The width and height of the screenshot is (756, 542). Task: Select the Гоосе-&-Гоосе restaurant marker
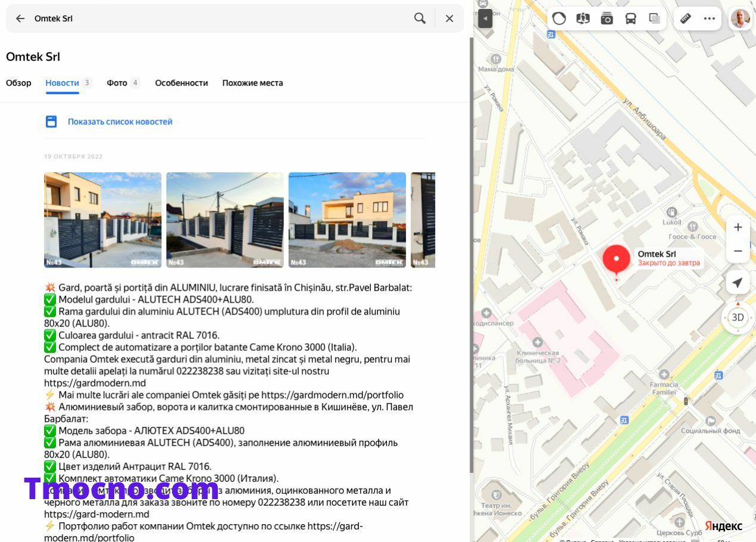[692, 226]
